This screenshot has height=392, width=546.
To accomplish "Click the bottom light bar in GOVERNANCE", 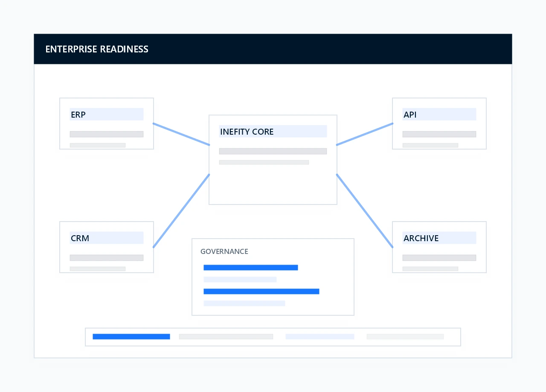I will pyautogui.click(x=244, y=303).
